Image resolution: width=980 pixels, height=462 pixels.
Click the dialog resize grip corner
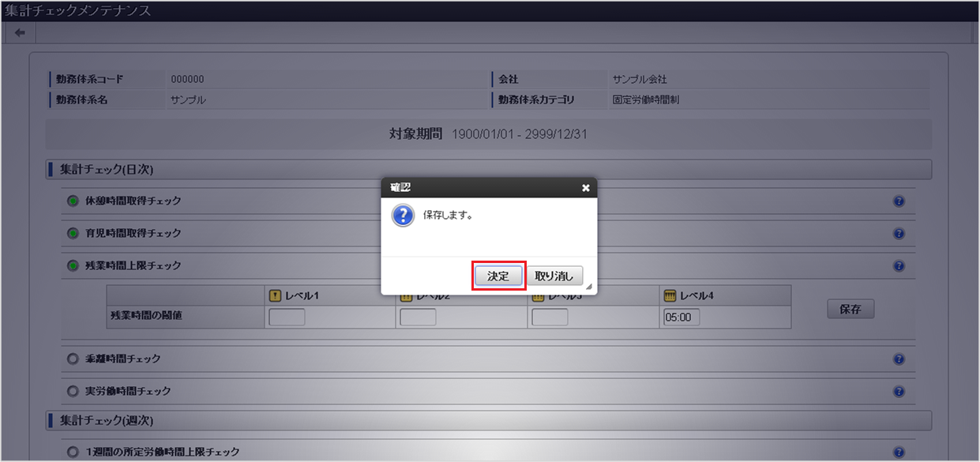[589, 287]
